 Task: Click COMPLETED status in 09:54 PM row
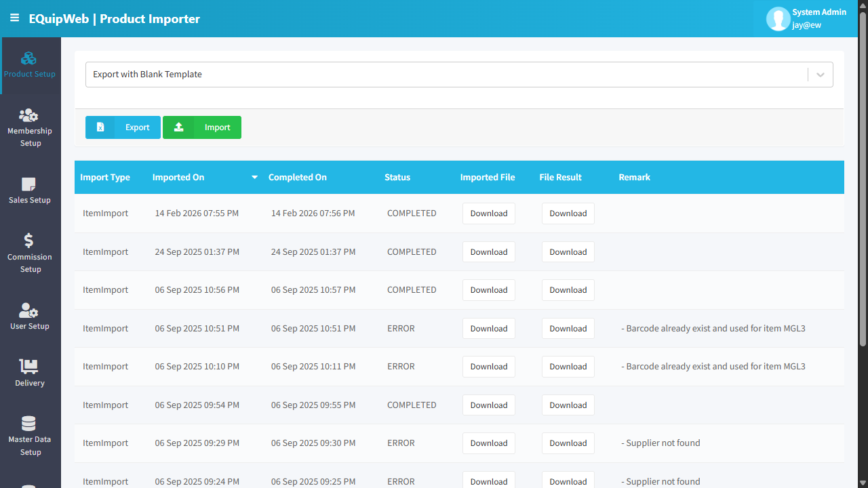(x=412, y=405)
